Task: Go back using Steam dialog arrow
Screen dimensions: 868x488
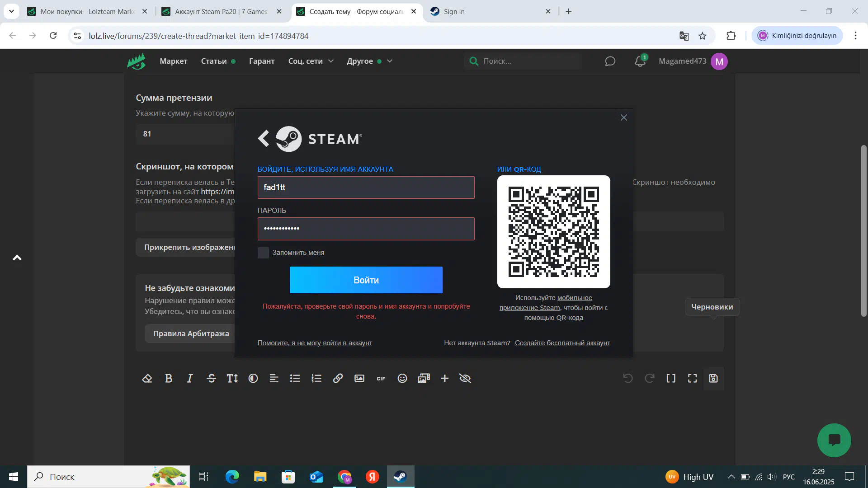Action: pos(264,139)
